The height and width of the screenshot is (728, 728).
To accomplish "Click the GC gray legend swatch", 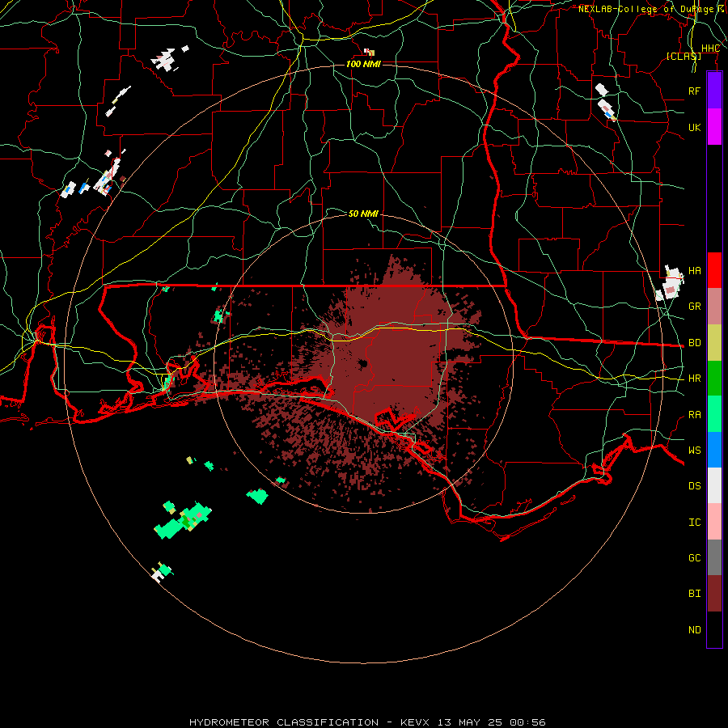I will click(x=714, y=557).
